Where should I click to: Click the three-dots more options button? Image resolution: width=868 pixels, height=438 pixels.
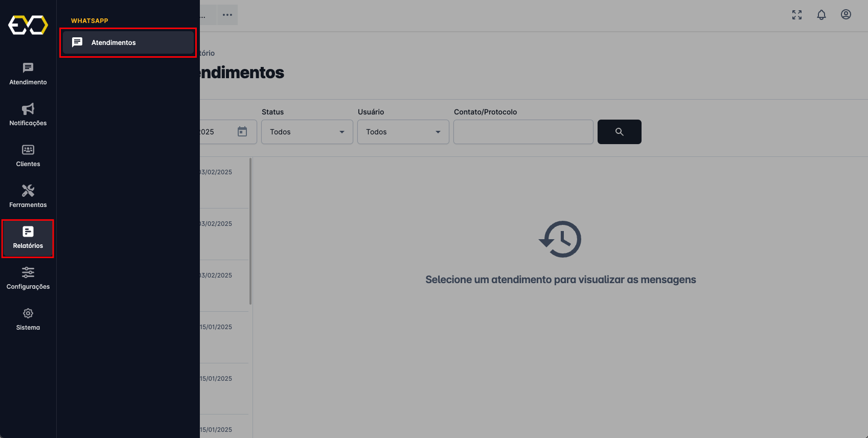click(227, 15)
